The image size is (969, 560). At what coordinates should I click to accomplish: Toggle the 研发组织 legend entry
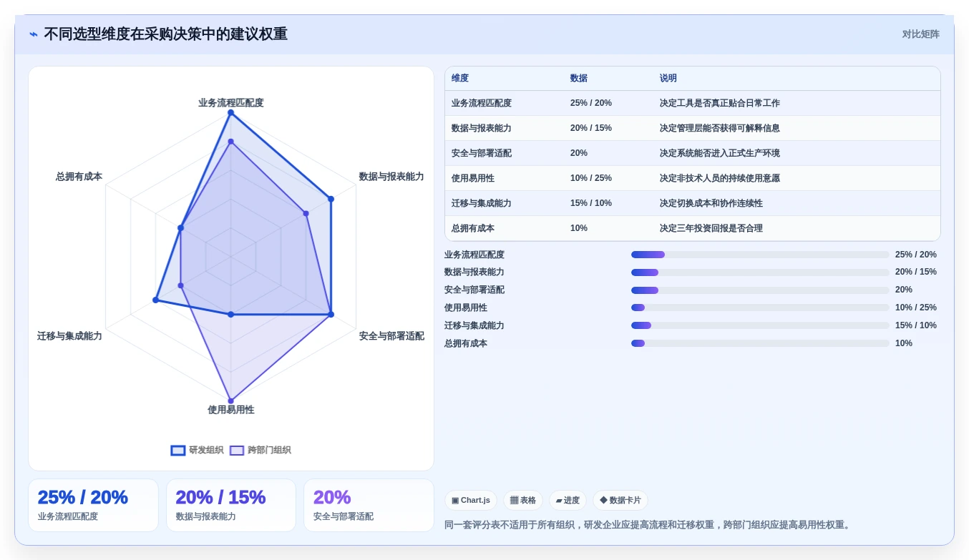pyautogui.click(x=198, y=450)
